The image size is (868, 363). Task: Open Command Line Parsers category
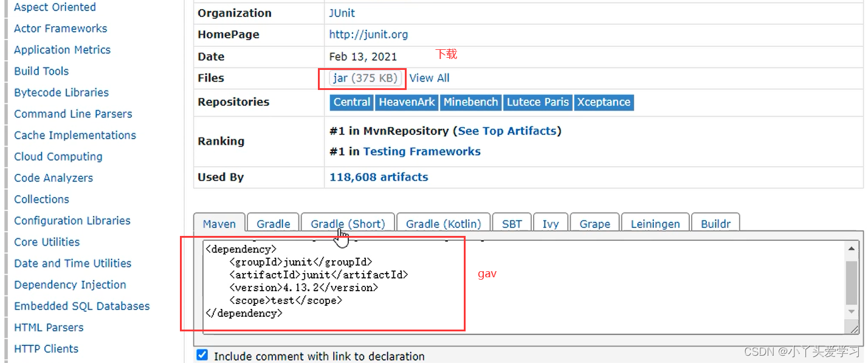coord(73,114)
